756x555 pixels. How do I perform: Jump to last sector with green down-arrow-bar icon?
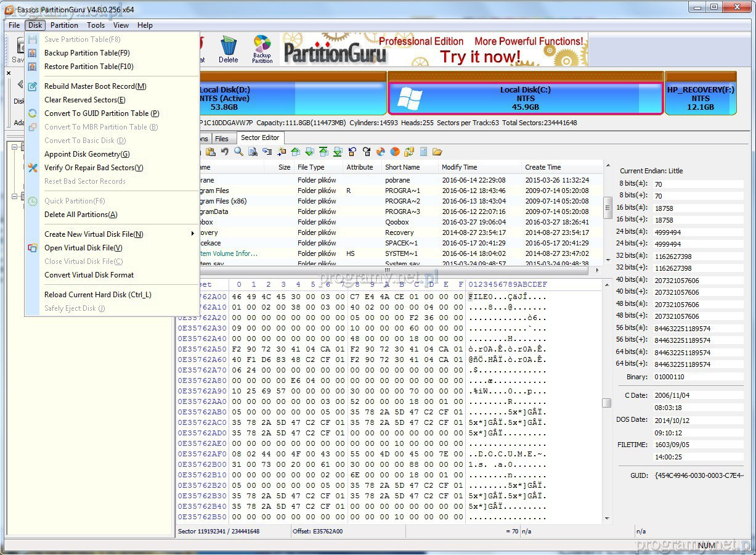pos(338,152)
